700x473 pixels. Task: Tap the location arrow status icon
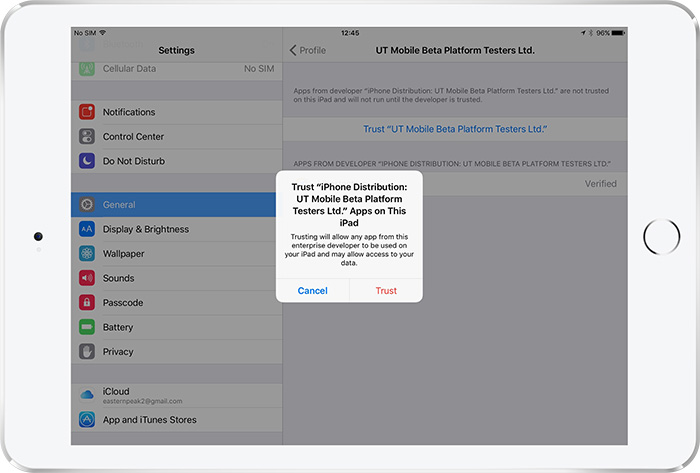[583, 33]
